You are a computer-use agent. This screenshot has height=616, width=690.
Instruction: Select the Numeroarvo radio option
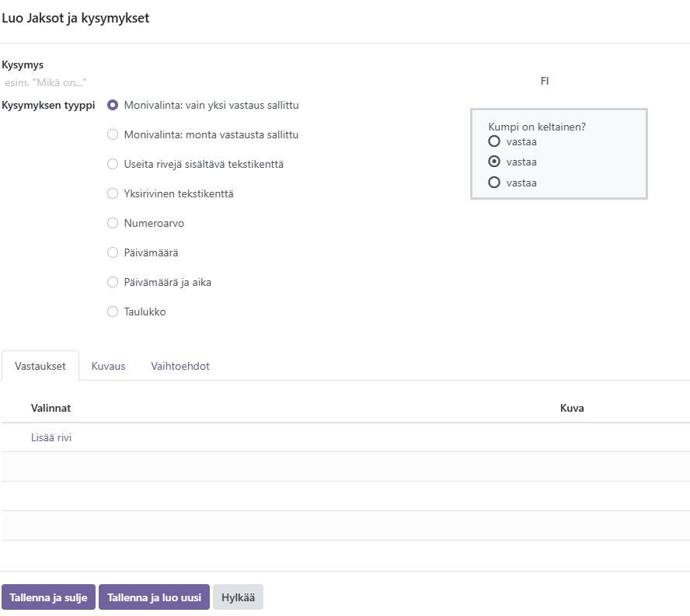coord(113,223)
